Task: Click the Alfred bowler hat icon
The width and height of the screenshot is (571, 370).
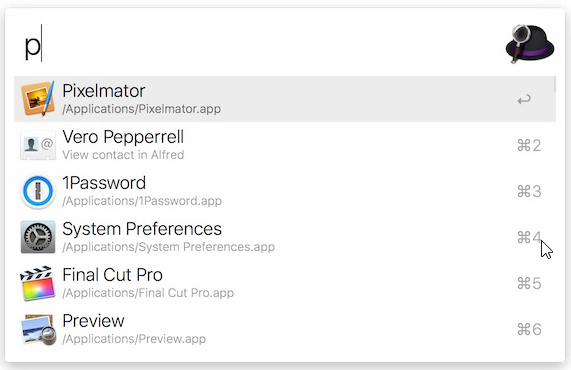Action: click(x=530, y=43)
